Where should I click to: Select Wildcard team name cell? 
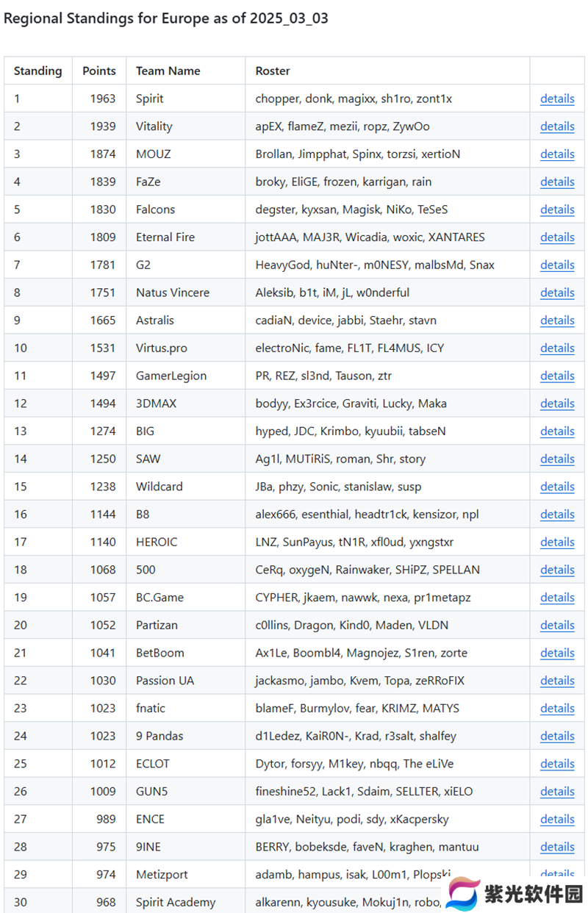click(x=186, y=487)
